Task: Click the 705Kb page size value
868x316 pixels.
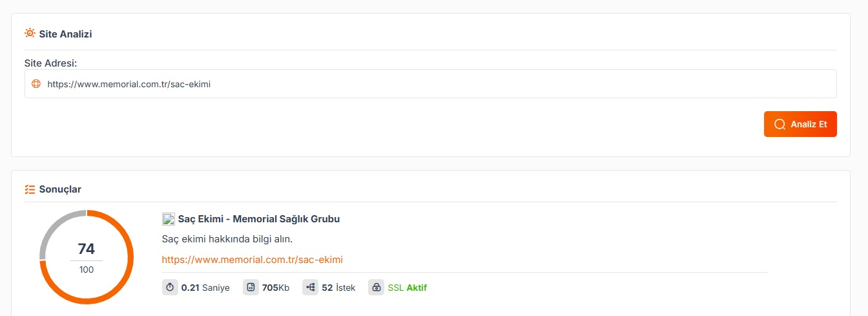Action: point(276,288)
